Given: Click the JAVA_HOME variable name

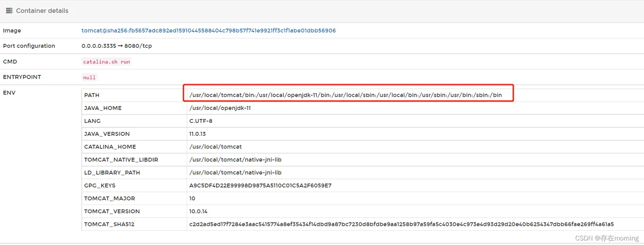Looking at the screenshot, I should point(103,108).
